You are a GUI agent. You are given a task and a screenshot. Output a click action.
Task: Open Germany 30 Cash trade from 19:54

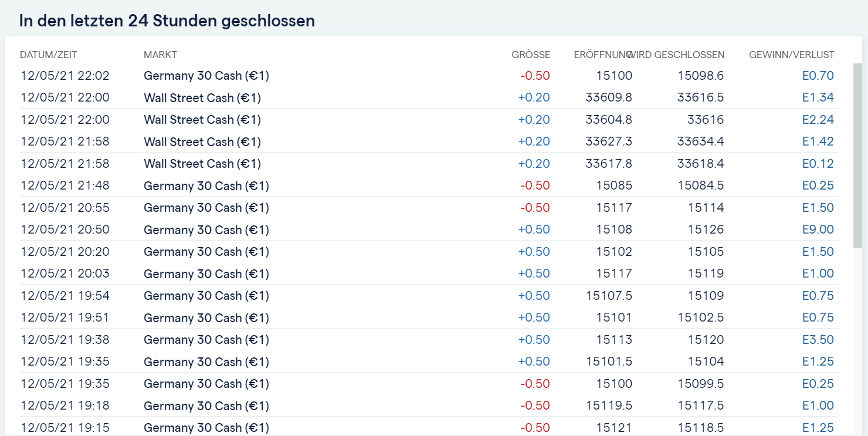pos(206,296)
